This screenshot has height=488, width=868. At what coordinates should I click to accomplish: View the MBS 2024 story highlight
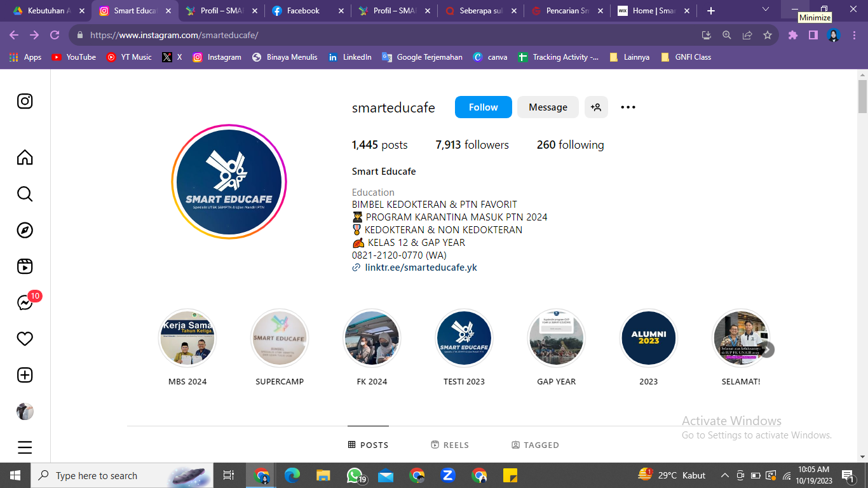pyautogui.click(x=187, y=338)
